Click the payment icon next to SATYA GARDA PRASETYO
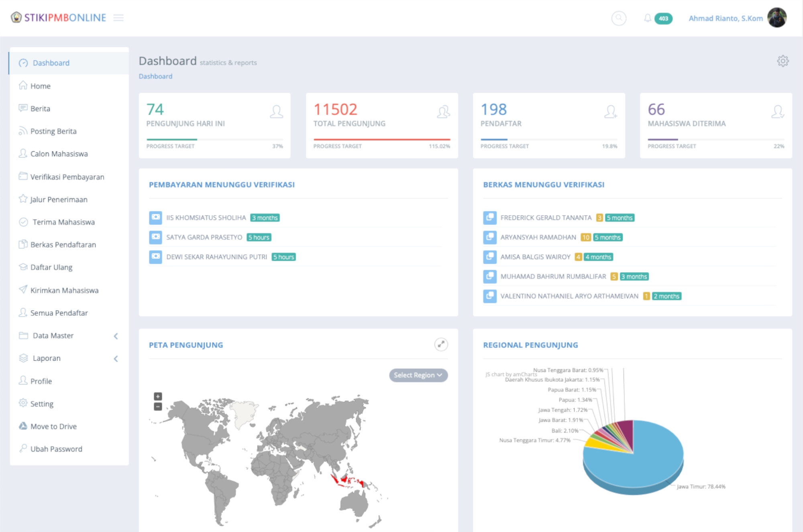Viewport: 803px width, 532px height. 155,237
